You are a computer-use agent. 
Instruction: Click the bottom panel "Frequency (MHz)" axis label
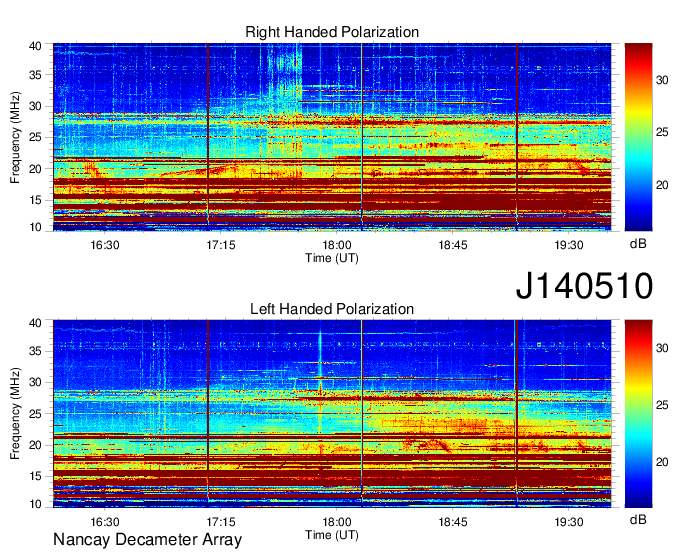coord(15,414)
